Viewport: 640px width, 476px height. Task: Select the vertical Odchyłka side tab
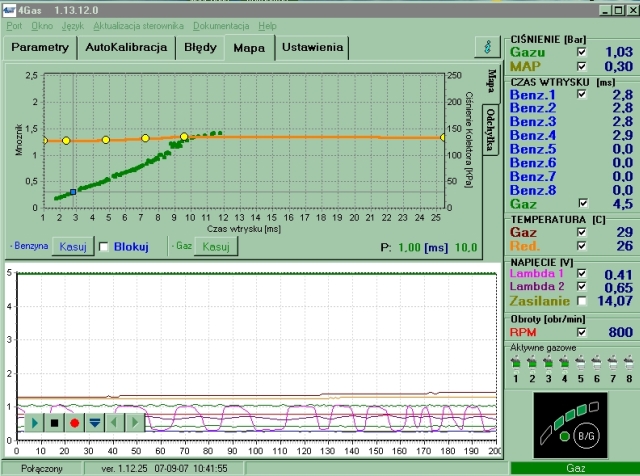click(x=491, y=130)
